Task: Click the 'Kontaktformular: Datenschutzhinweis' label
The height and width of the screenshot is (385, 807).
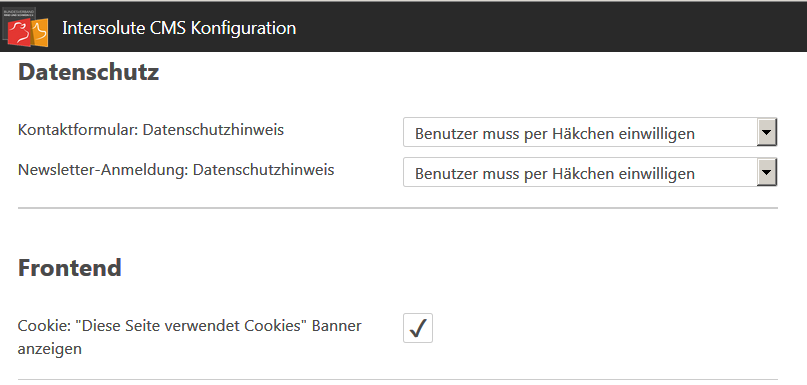Action: pyautogui.click(x=151, y=130)
